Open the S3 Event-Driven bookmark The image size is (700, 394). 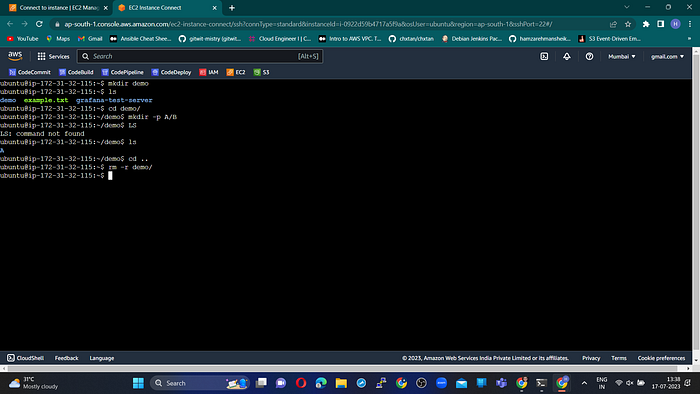click(x=609, y=39)
